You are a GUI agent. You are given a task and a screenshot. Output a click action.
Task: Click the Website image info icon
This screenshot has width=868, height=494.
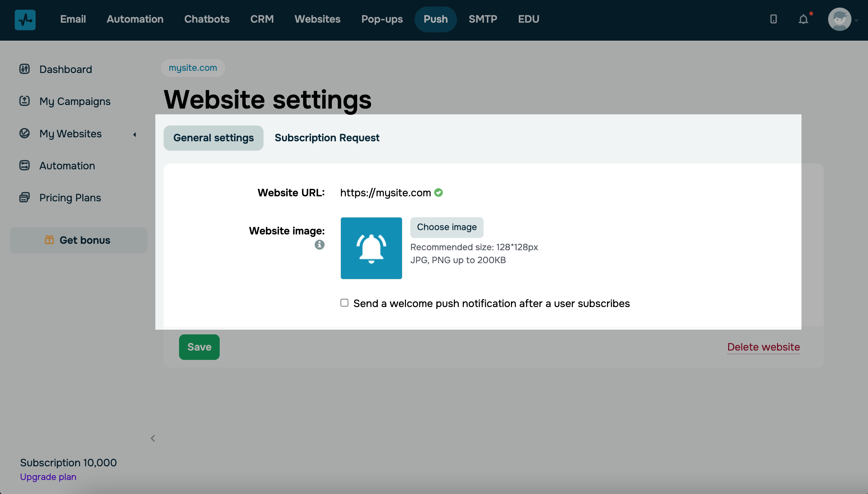coord(319,245)
